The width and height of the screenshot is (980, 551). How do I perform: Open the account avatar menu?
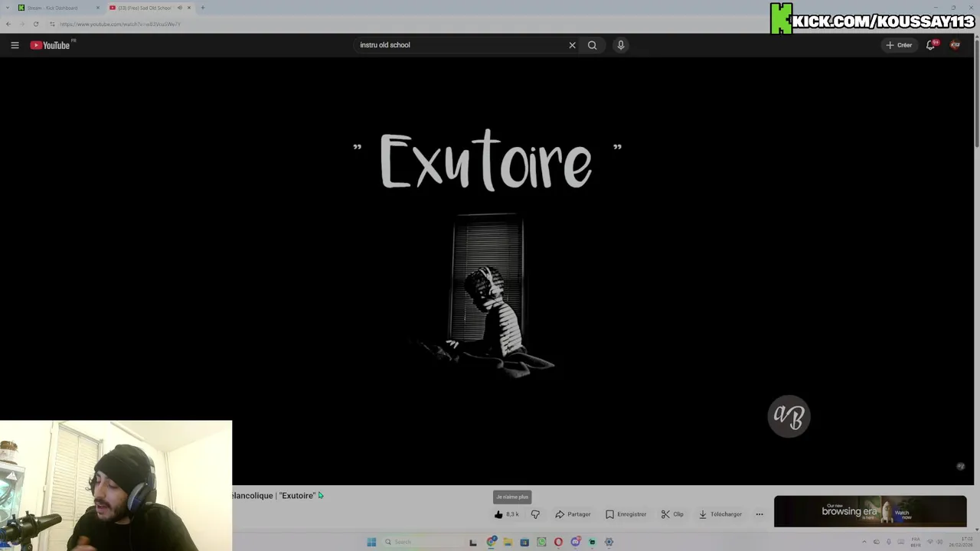coord(955,45)
